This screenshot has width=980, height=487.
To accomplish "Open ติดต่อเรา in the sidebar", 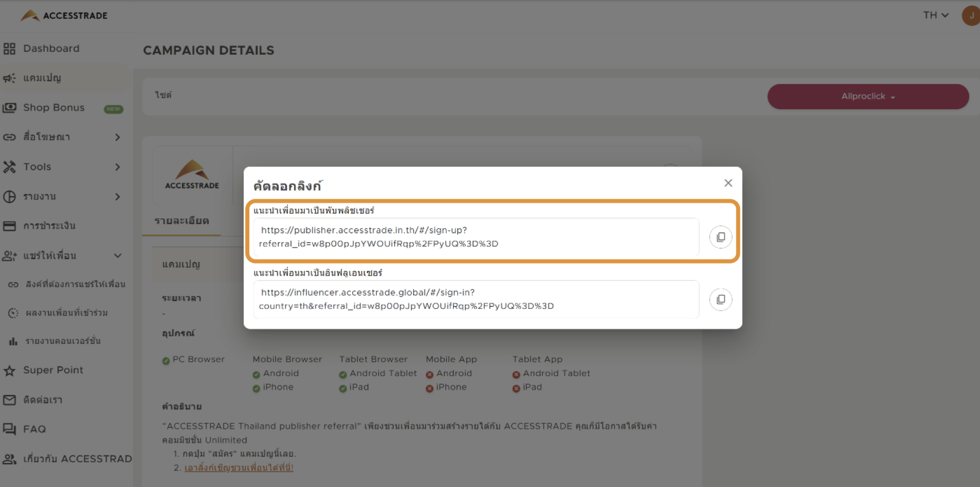I will [43, 400].
